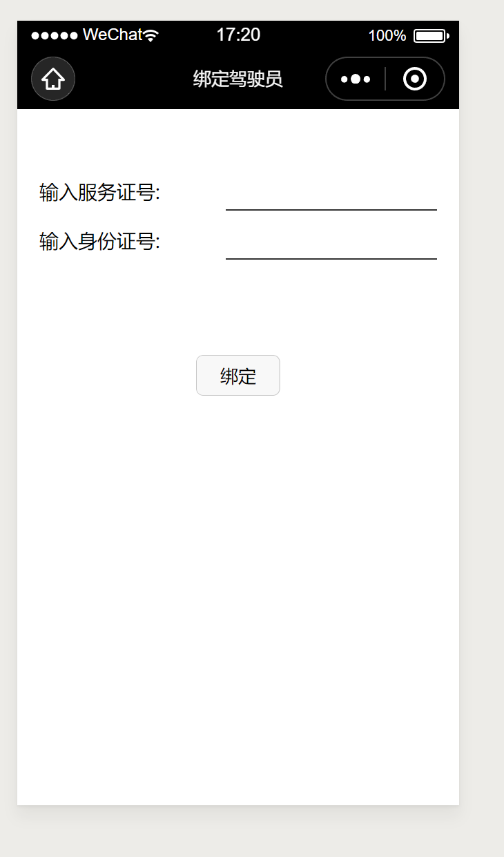The image size is (504, 857).
Task: Click the underline beneath the 服务证号 field
Action: [x=331, y=209]
